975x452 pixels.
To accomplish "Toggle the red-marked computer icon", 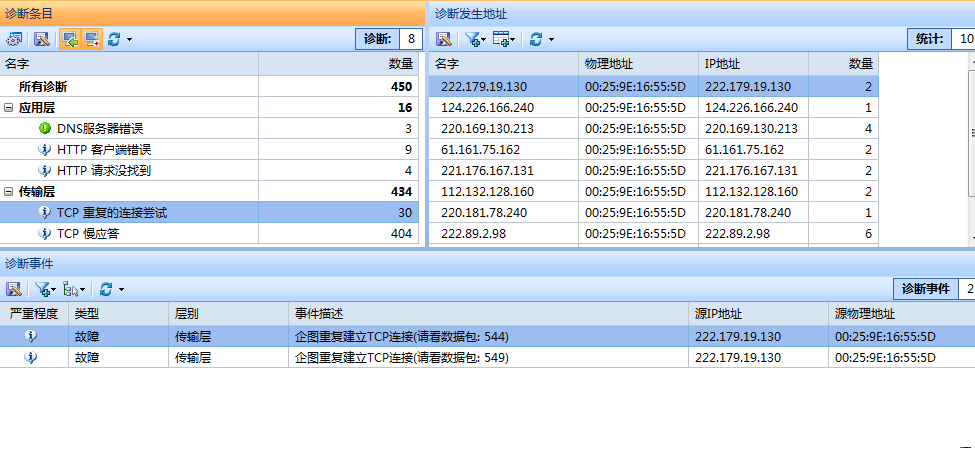I will [x=92, y=39].
